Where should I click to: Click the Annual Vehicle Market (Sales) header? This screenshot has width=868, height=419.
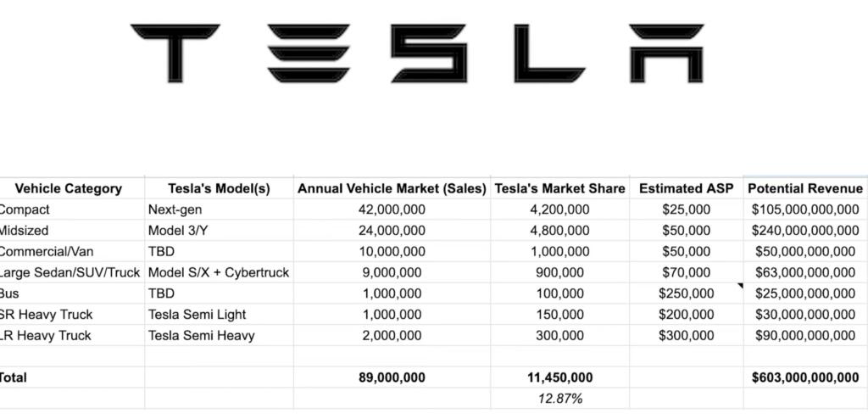(392, 188)
